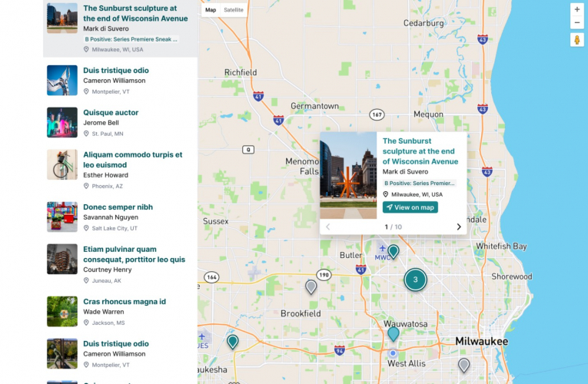Viewport: 588px width, 384px height.
Task: Click author Jerome Bell
Action: (x=101, y=123)
